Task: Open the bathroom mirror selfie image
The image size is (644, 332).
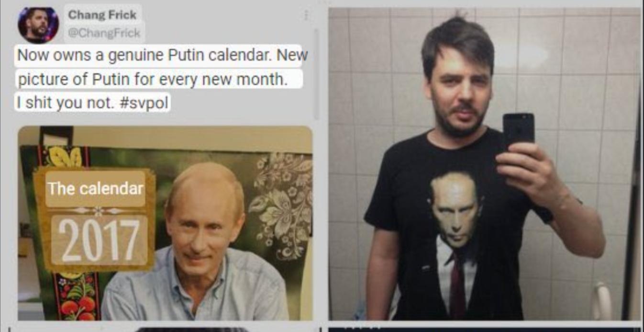Action: coord(485,164)
